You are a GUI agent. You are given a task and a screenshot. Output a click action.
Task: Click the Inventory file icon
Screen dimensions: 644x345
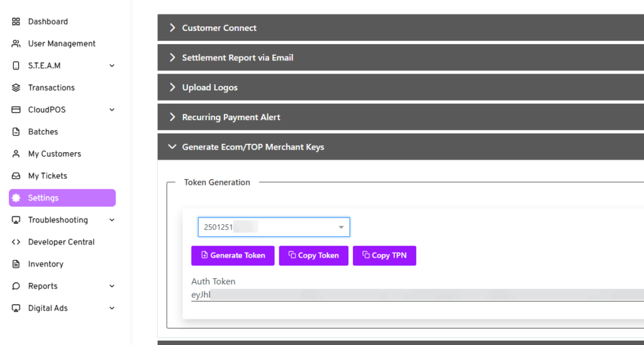tap(16, 264)
